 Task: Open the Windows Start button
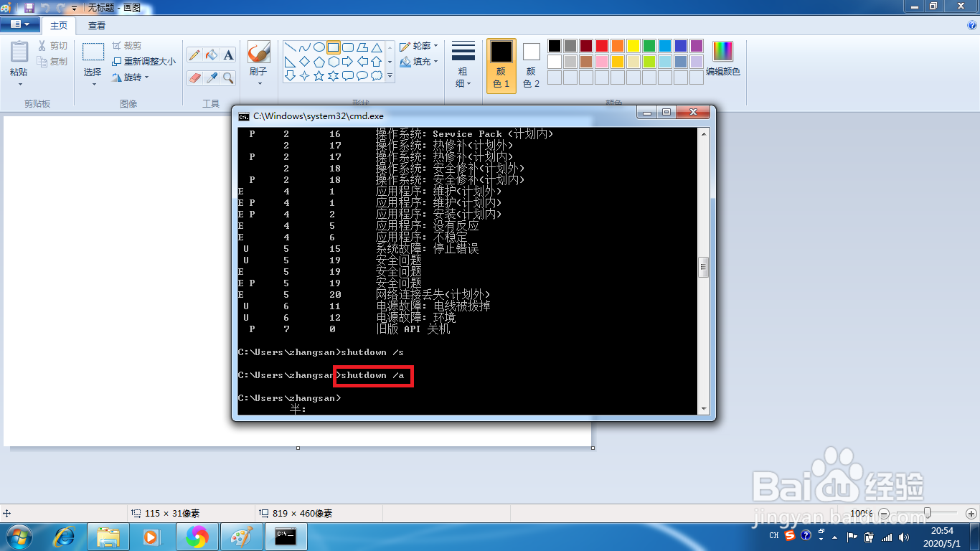[x=19, y=536]
